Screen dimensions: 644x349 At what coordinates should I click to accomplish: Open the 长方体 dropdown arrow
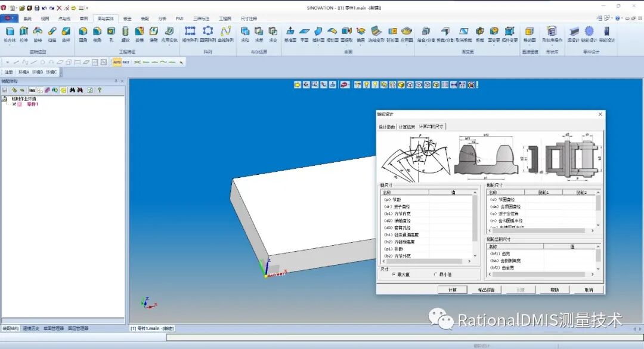click(x=10, y=45)
